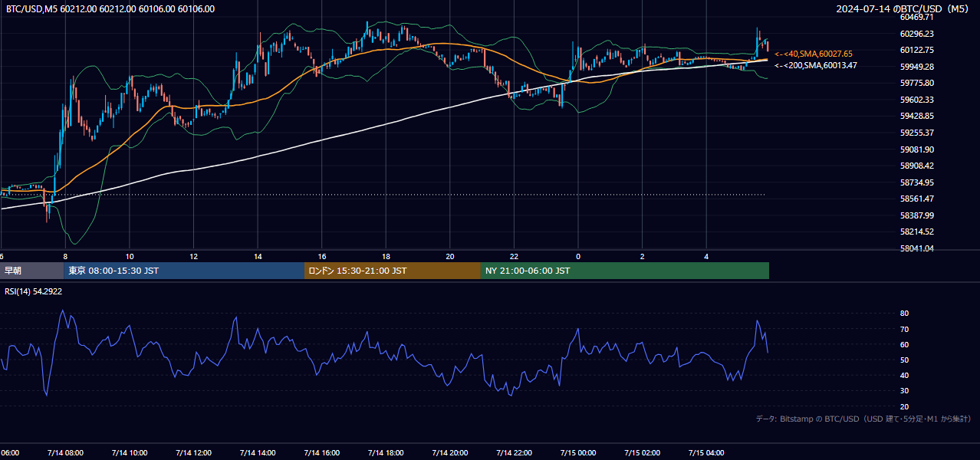Click the NY 21:00-06:00 JST session bar
Image resolution: width=980 pixels, height=460 pixels.
click(x=625, y=271)
